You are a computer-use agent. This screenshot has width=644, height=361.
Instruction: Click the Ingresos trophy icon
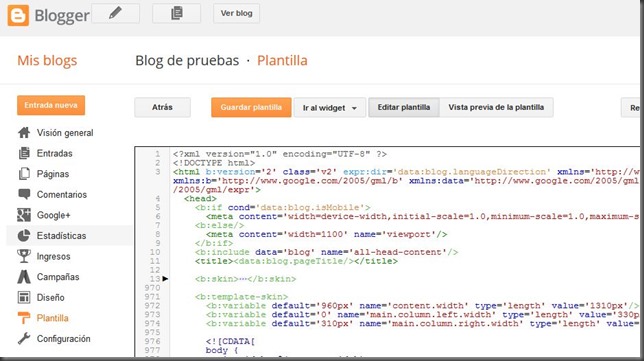click(24, 256)
